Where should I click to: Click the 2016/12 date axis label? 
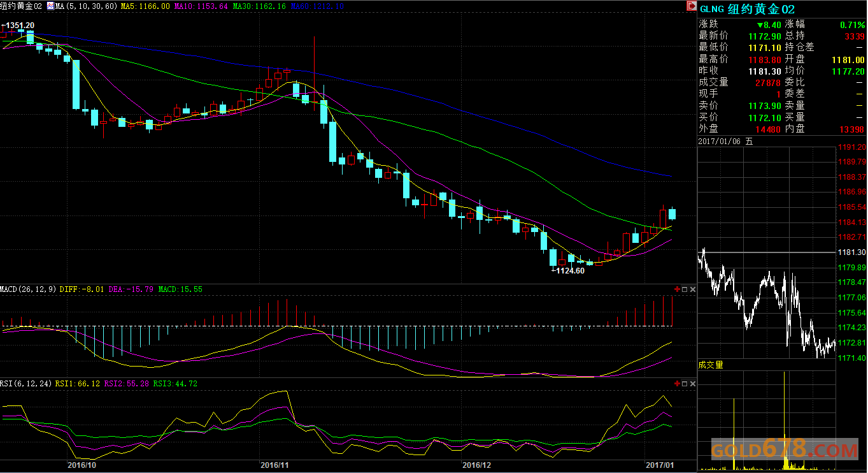click(x=476, y=466)
